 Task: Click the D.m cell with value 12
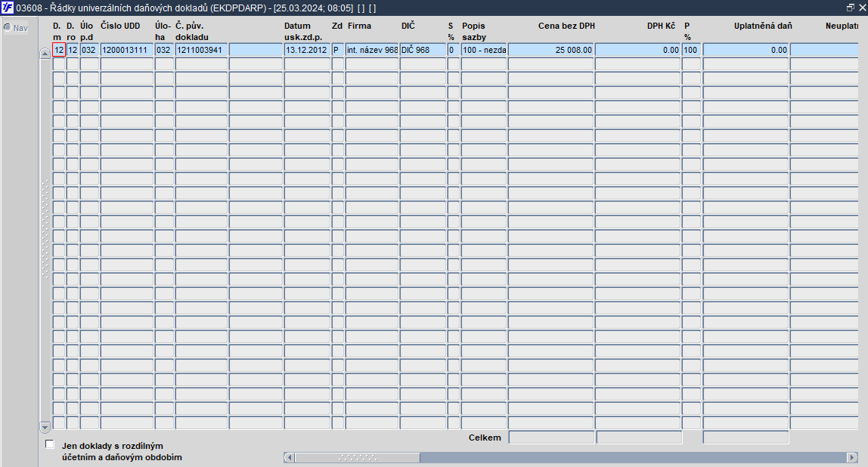point(59,50)
